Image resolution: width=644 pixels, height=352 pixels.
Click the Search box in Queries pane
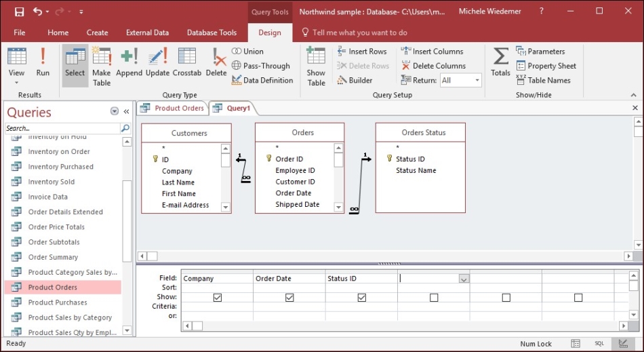click(x=62, y=128)
